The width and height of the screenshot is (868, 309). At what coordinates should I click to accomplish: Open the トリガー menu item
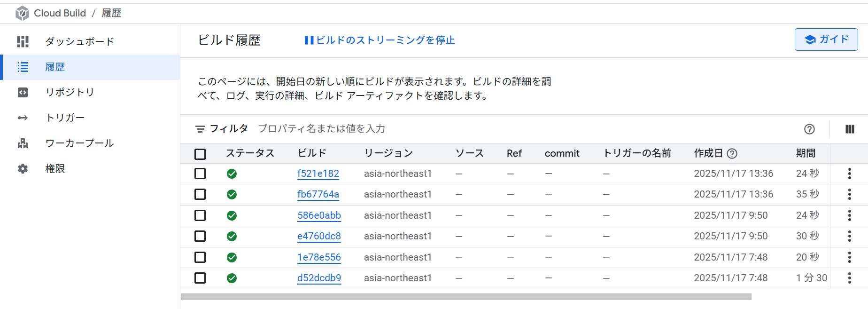coord(90,118)
